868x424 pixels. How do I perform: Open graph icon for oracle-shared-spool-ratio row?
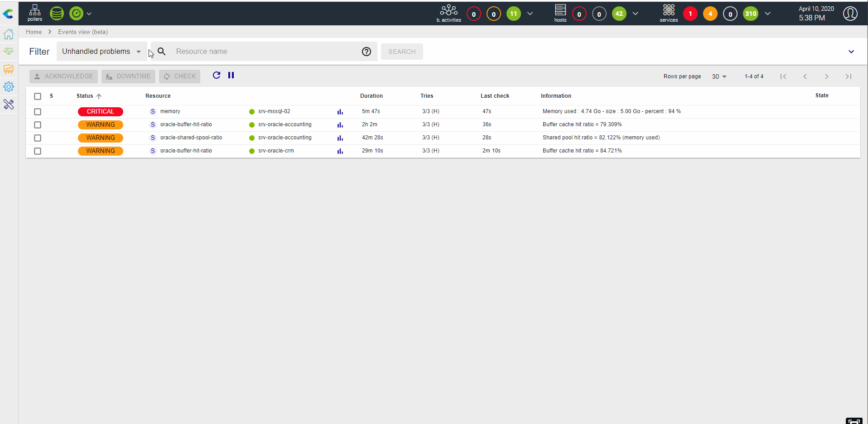(x=340, y=138)
